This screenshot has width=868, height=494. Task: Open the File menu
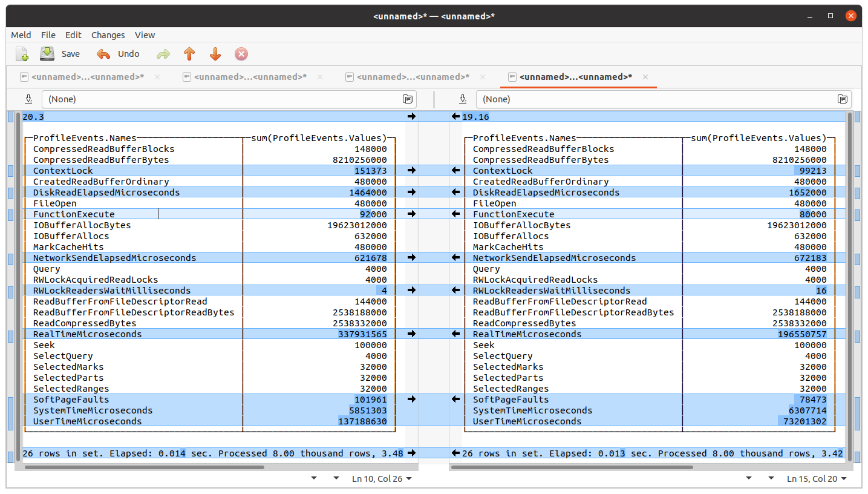click(x=48, y=35)
